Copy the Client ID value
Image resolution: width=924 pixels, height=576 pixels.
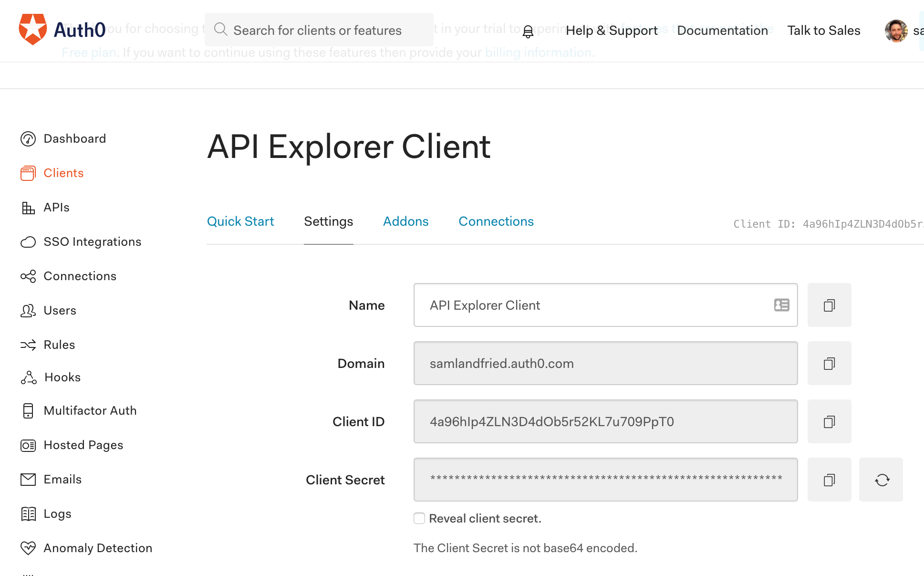coord(829,421)
